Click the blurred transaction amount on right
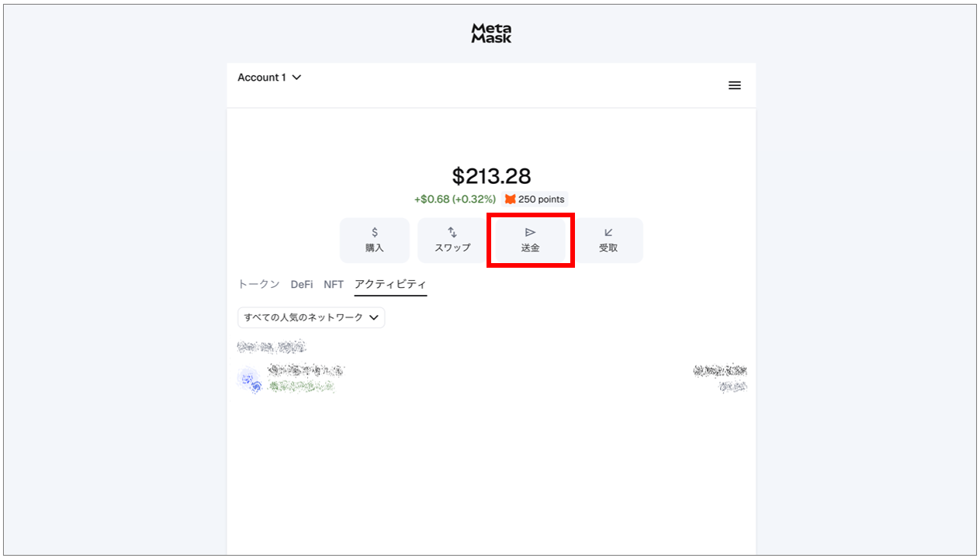 [x=720, y=371]
